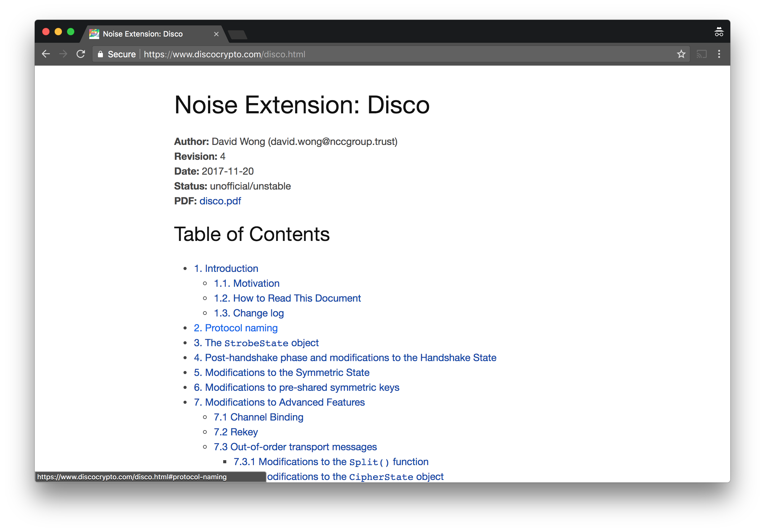Click 5. Modifications to the Symmetric State
This screenshot has height=532, width=765.
[281, 373]
